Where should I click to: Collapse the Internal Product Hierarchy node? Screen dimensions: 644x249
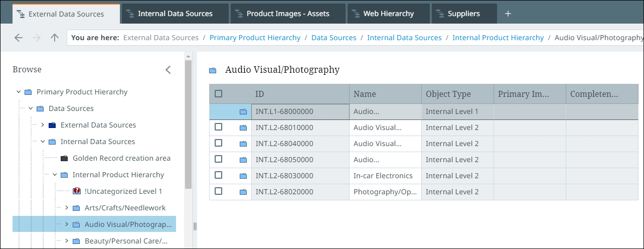(55, 175)
